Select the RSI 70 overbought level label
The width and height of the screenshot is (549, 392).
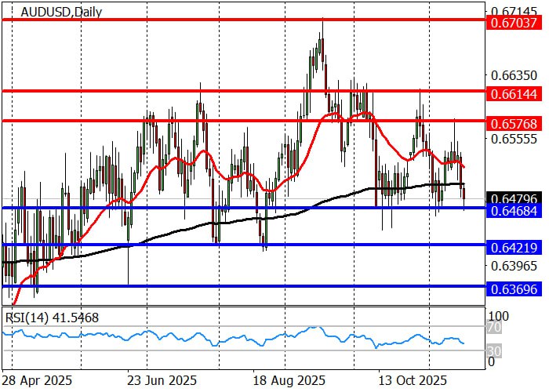coord(494,327)
